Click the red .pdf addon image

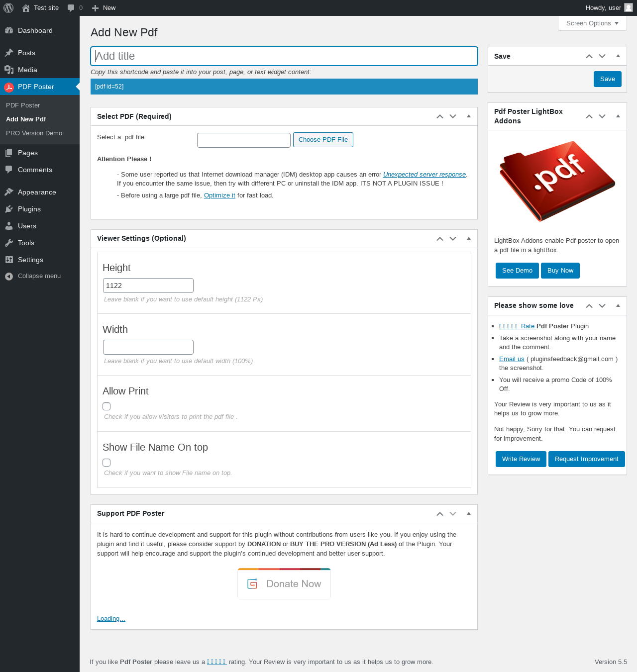[x=557, y=181]
